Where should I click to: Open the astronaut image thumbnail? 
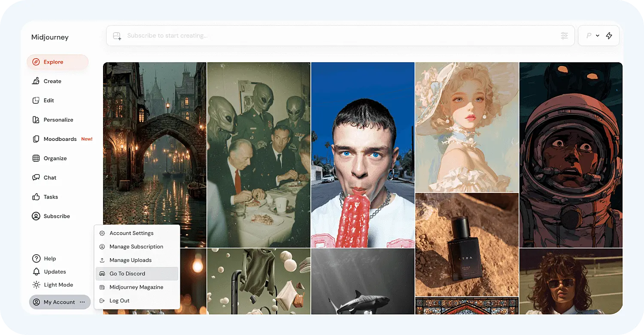point(571,155)
